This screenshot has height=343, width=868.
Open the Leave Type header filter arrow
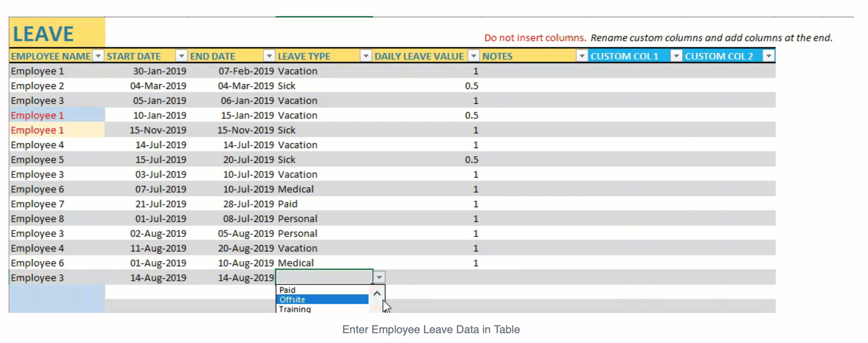pyautogui.click(x=366, y=56)
